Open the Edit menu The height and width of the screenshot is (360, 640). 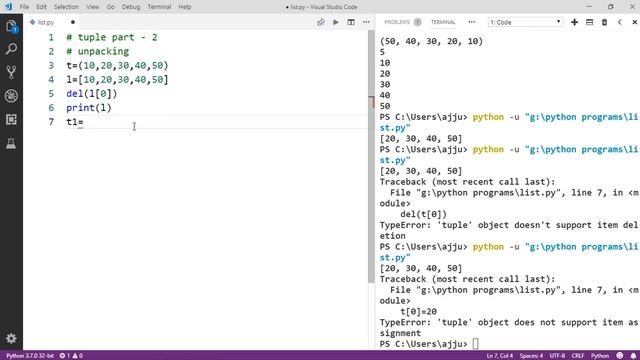41,7
